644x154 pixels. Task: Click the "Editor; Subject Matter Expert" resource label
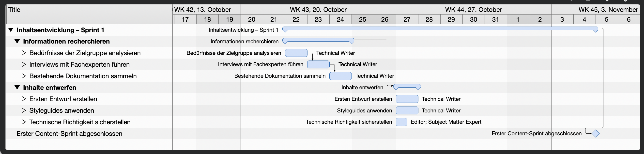click(x=446, y=122)
